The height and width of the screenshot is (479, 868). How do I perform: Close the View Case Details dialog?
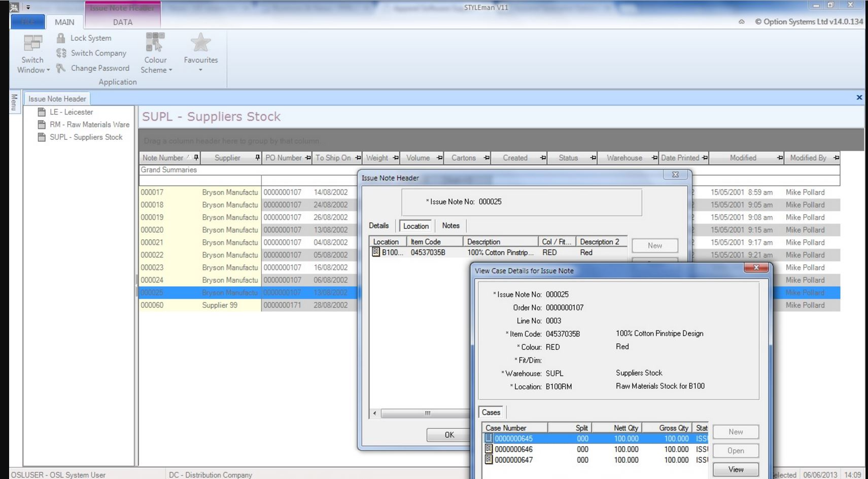coord(756,268)
